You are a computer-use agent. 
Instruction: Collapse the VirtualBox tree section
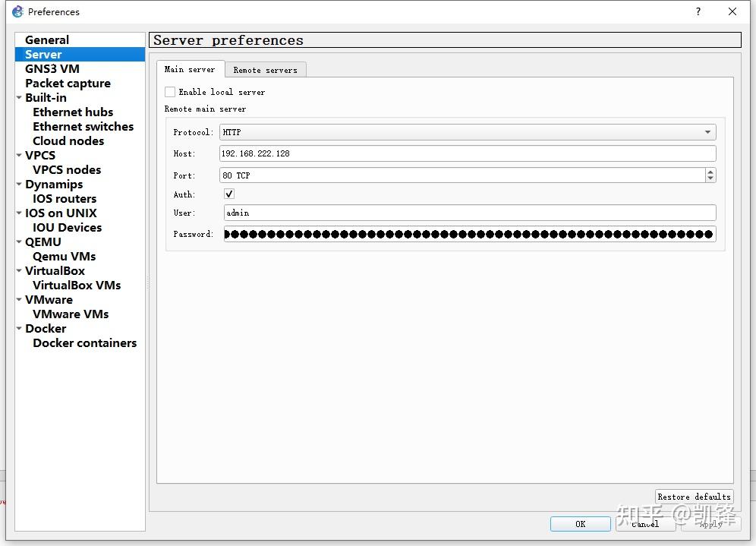[19, 270]
